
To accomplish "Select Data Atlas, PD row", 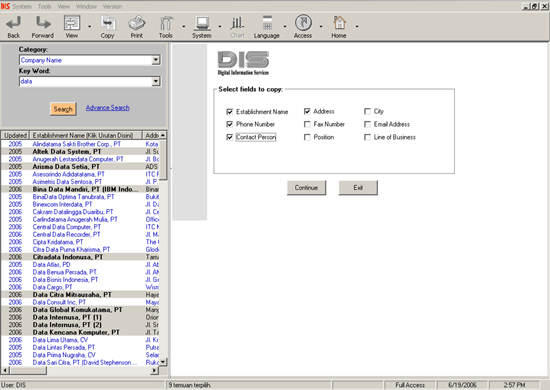I will (x=80, y=265).
